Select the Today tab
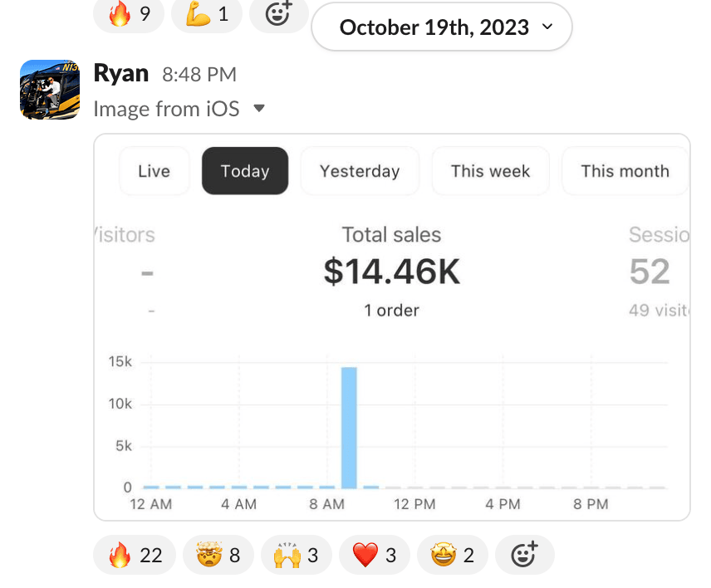Viewport: 711px width, 588px height. [x=245, y=171]
